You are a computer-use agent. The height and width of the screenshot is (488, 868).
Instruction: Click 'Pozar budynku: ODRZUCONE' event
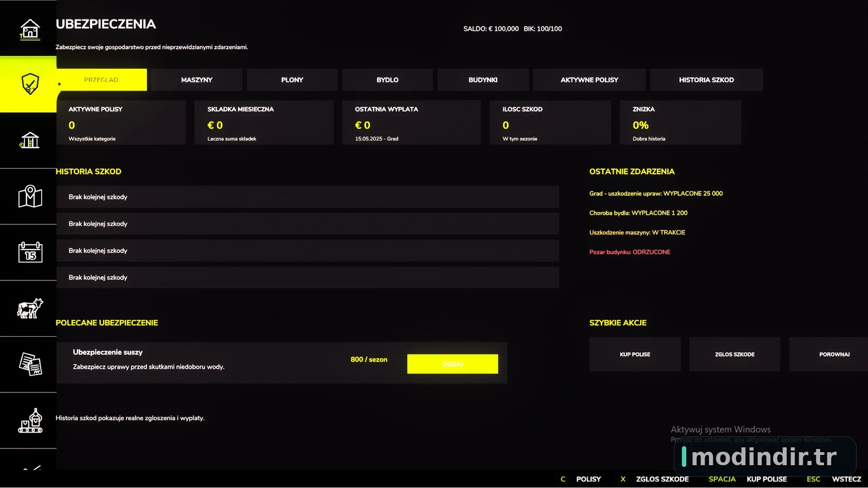(x=630, y=252)
